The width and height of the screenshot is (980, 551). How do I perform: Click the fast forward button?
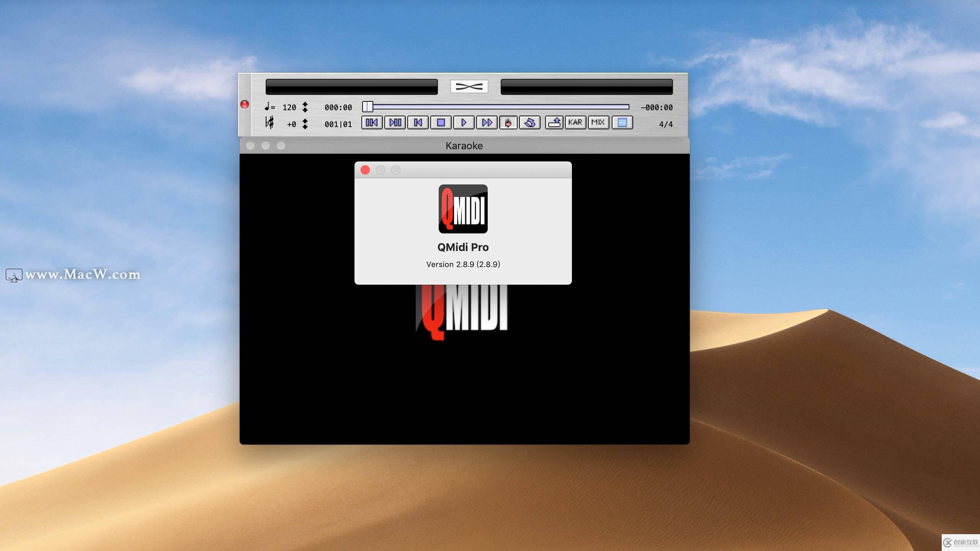coord(487,122)
